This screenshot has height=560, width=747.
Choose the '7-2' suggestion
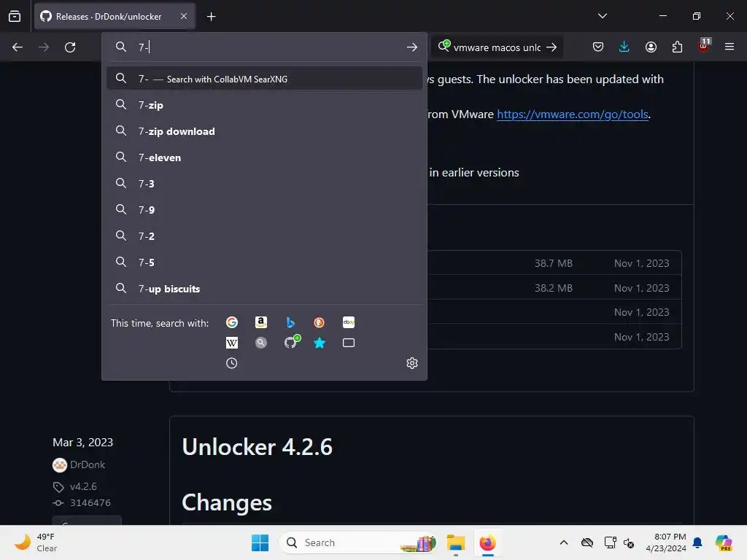(x=264, y=236)
